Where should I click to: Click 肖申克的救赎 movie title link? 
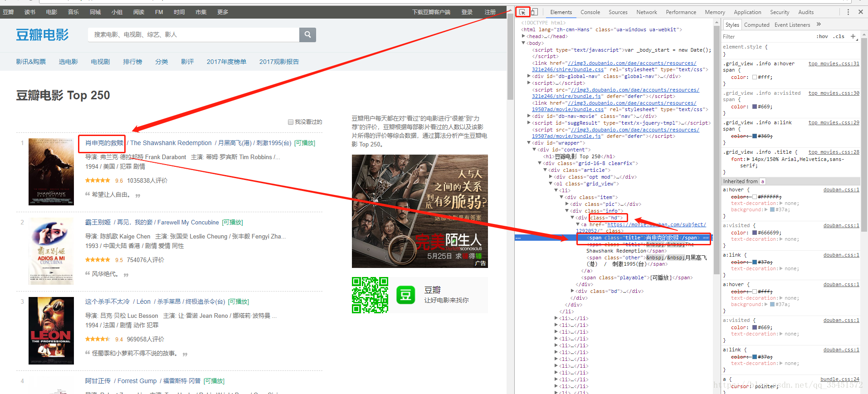click(x=104, y=143)
